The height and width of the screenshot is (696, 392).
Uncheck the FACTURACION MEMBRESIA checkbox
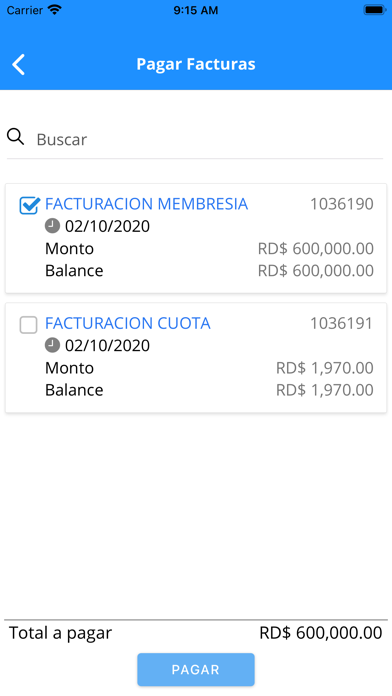point(29,205)
